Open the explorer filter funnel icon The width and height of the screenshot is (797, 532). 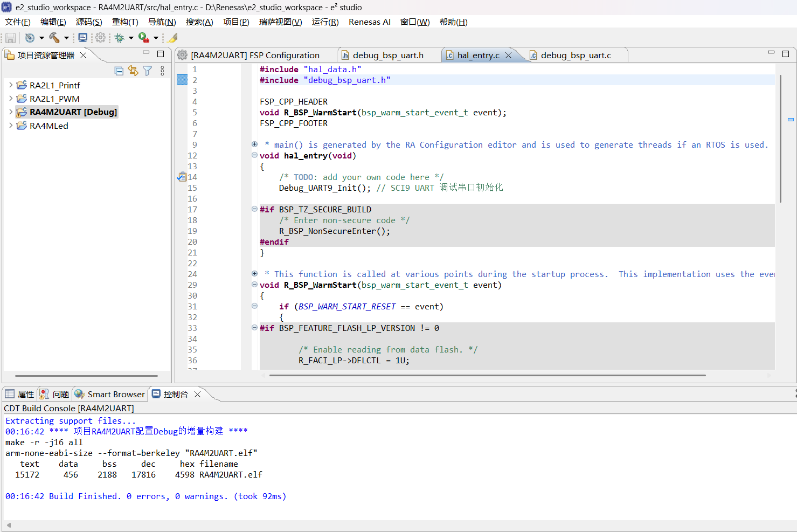147,71
